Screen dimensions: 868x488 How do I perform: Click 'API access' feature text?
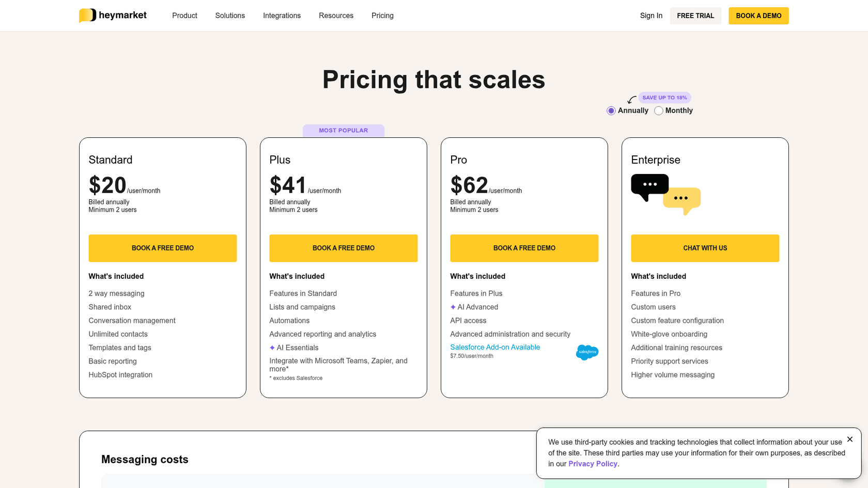(x=468, y=321)
